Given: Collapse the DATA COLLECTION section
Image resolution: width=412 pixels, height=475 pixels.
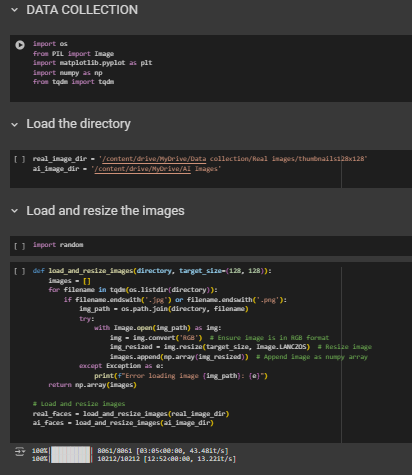Looking at the screenshot, I should click(14, 10).
